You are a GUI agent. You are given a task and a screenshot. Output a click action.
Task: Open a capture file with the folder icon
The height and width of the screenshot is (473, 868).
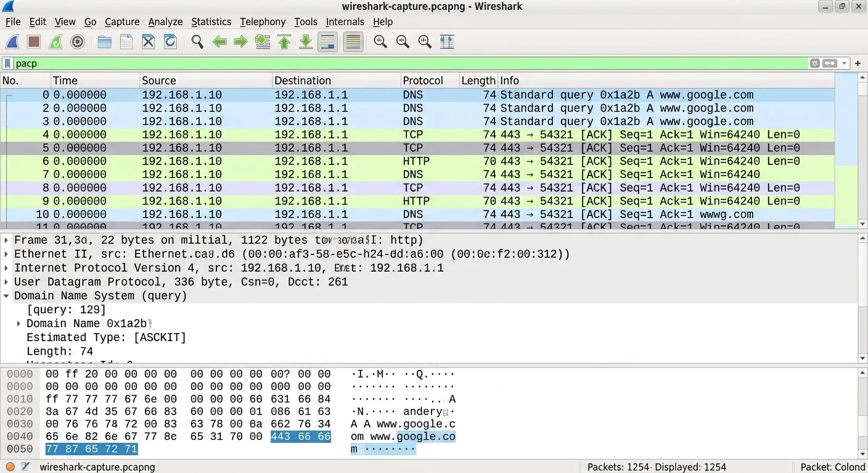[105, 42]
